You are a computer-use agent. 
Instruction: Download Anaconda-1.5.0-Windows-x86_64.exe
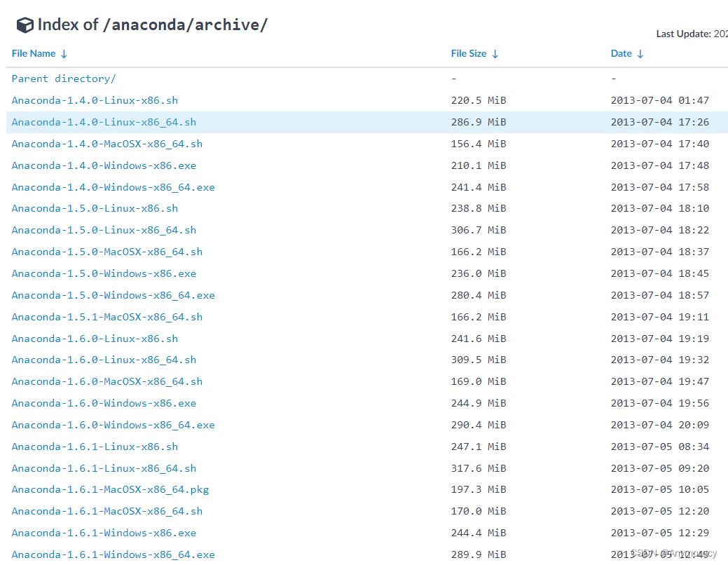tap(114, 295)
